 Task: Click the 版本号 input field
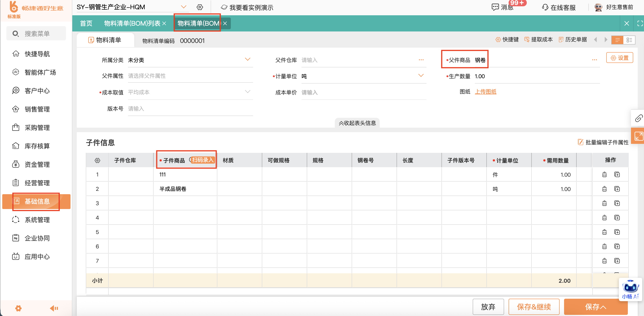pyautogui.click(x=190, y=109)
